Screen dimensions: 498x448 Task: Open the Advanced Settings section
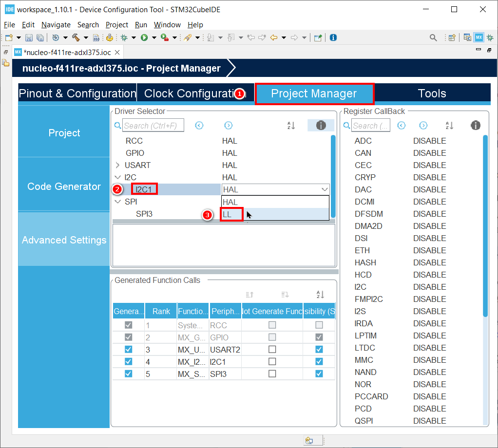coord(64,240)
